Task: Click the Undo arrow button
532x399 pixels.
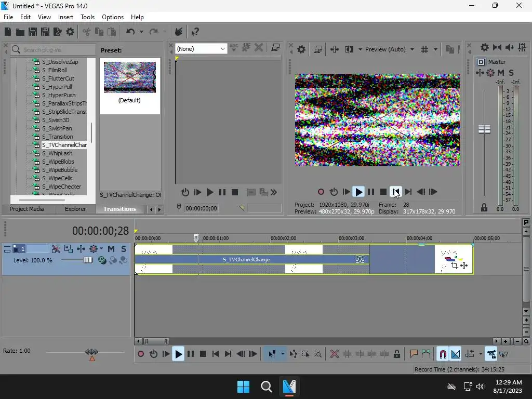Action: pyautogui.click(x=130, y=32)
